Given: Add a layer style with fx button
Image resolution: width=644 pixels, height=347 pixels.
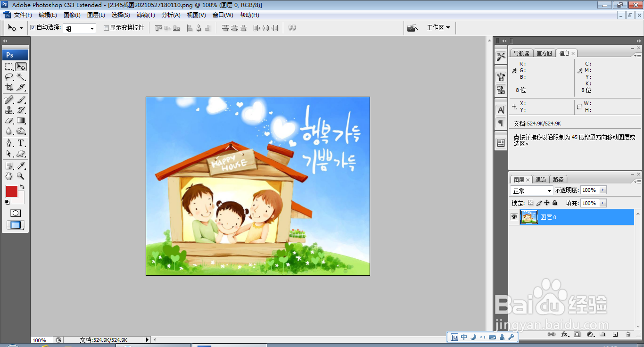Looking at the screenshot, I should coord(564,334).
